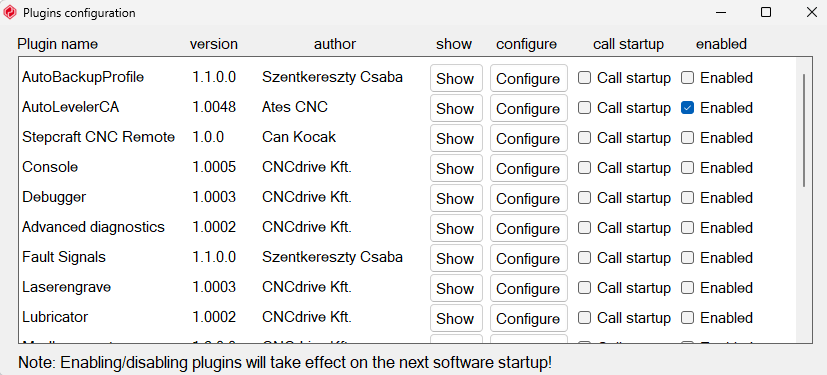Enable the AutoBackupProfile plugin checkbox
827x375 pixels.
[687, 78]
